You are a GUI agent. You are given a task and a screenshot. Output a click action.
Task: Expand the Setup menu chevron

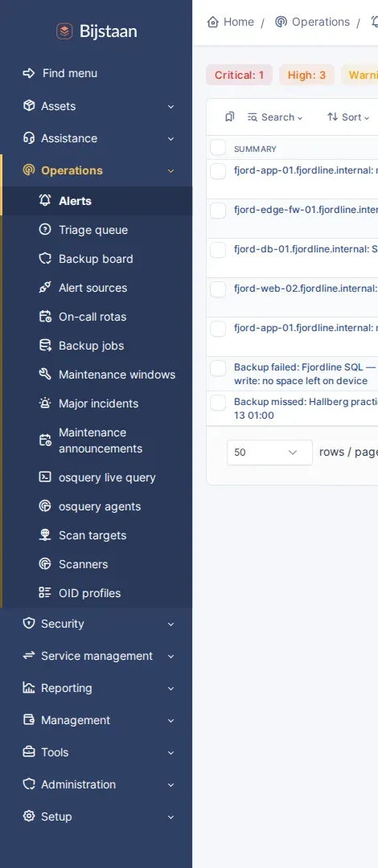click(171, 817)
